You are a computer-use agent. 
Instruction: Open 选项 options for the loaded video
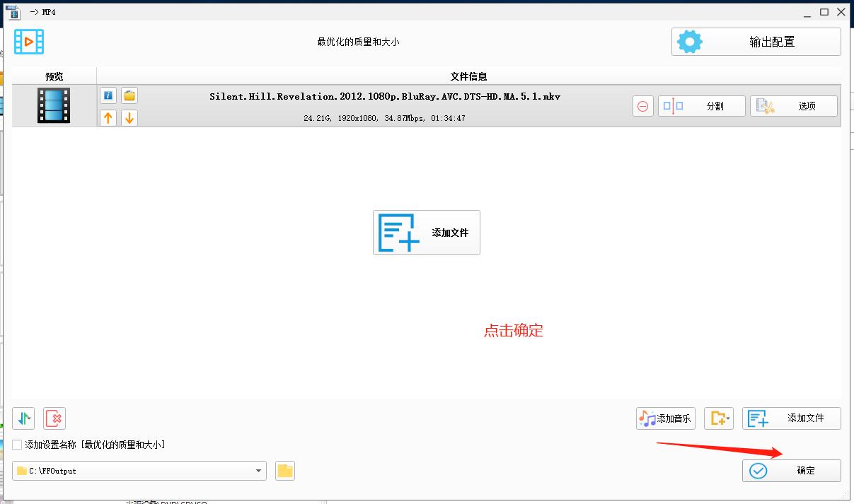[x=794, y=105]
